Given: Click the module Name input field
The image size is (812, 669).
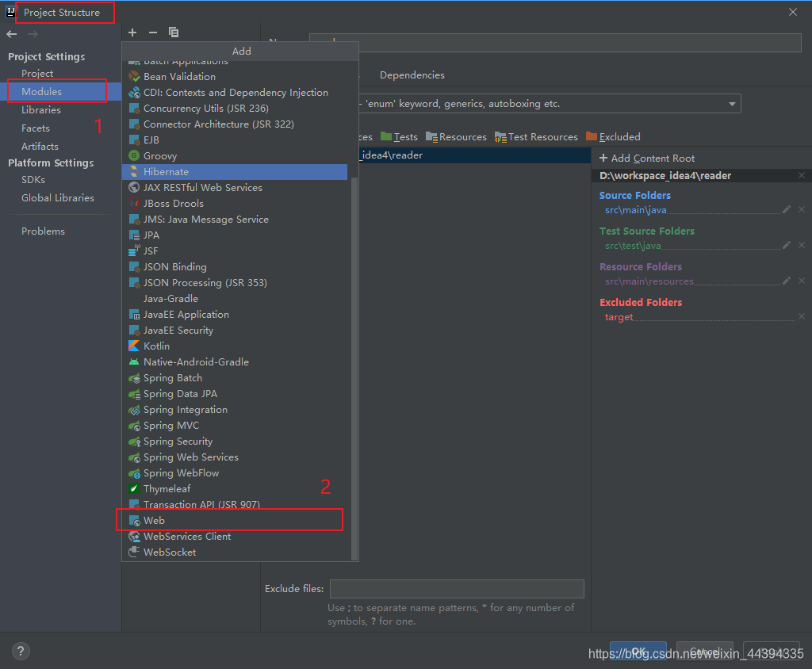Looking at the screenshot, I should tap(555, 43).
